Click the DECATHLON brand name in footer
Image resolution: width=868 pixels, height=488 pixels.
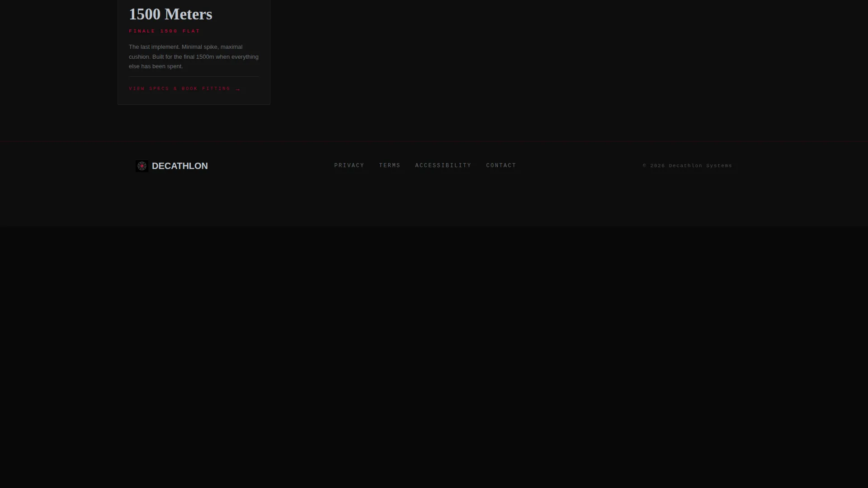point(180,166)
